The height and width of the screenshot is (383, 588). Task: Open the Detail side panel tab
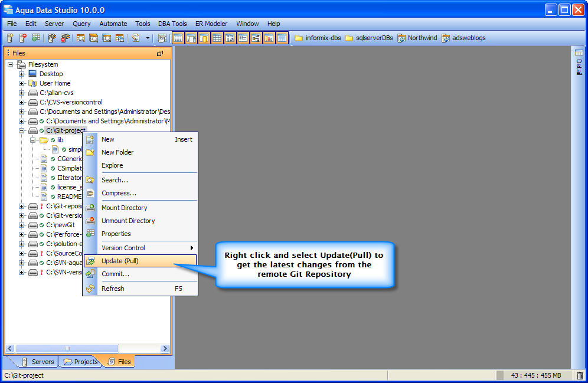click(x=579, y=63)
